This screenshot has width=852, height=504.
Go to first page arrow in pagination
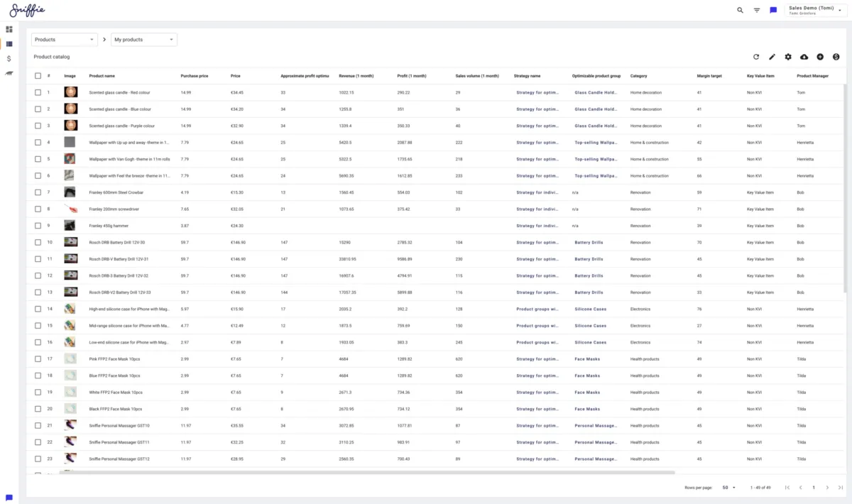click(x=787, y=488)
